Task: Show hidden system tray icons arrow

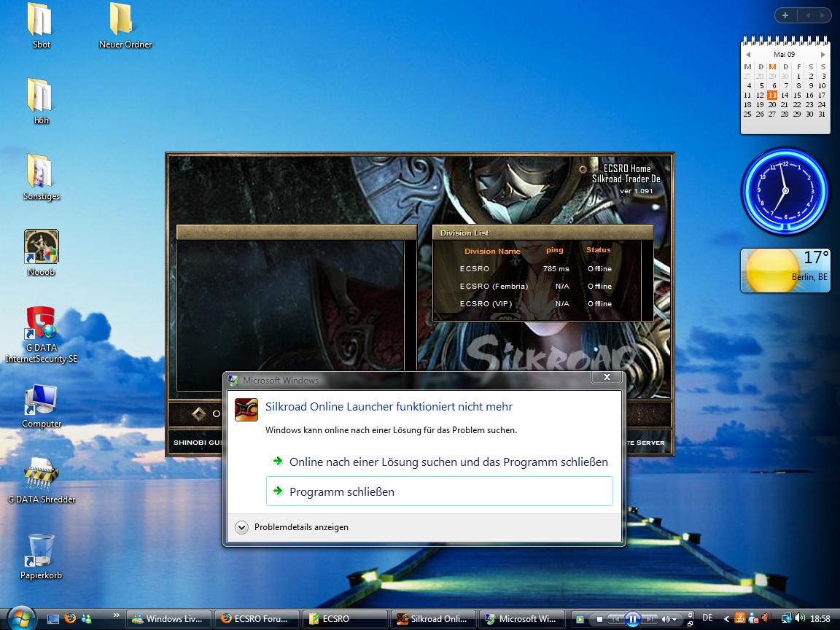Action: (726, 619)
